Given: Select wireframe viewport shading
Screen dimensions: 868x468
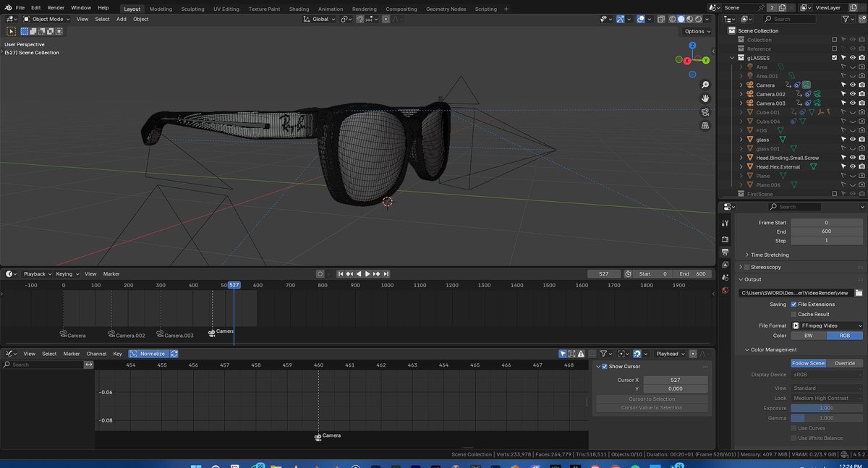Looking at the screenshot, I should tap(671, 19).
